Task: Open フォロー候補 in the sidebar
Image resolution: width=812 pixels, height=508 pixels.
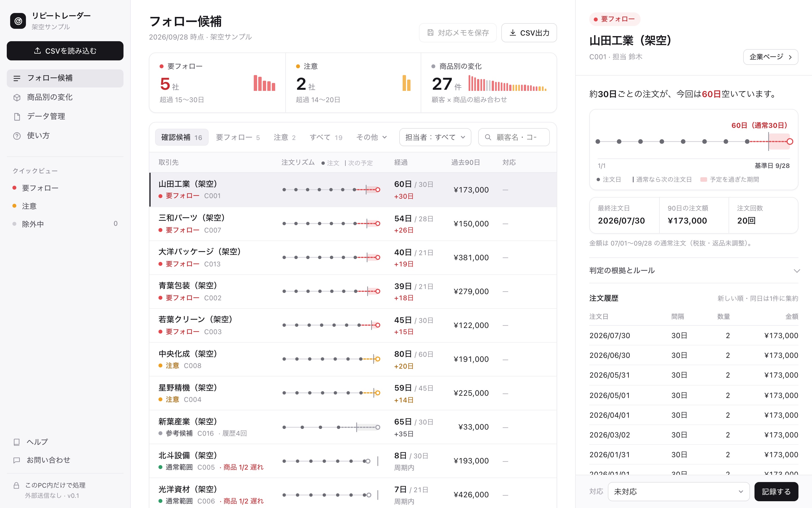Action: [65, 78]
